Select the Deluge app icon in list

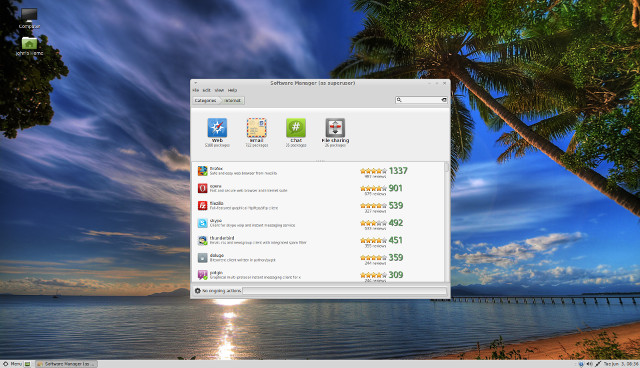tap(202, 257)
